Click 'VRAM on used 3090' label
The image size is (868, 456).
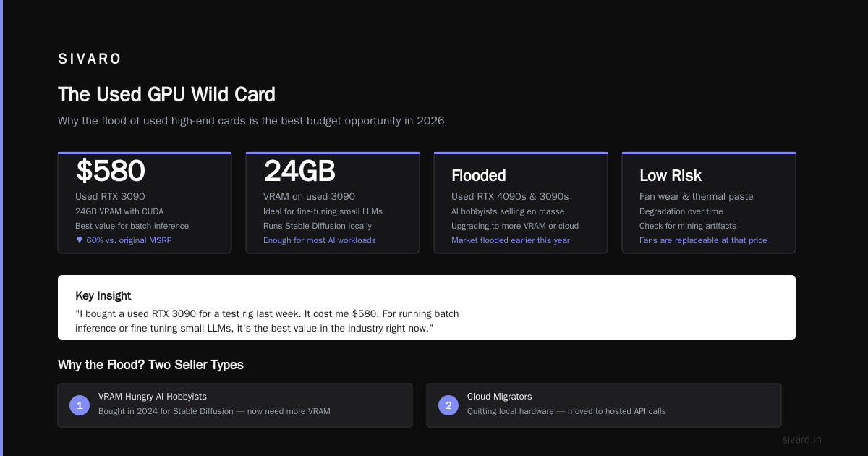[x=309, y=196]
